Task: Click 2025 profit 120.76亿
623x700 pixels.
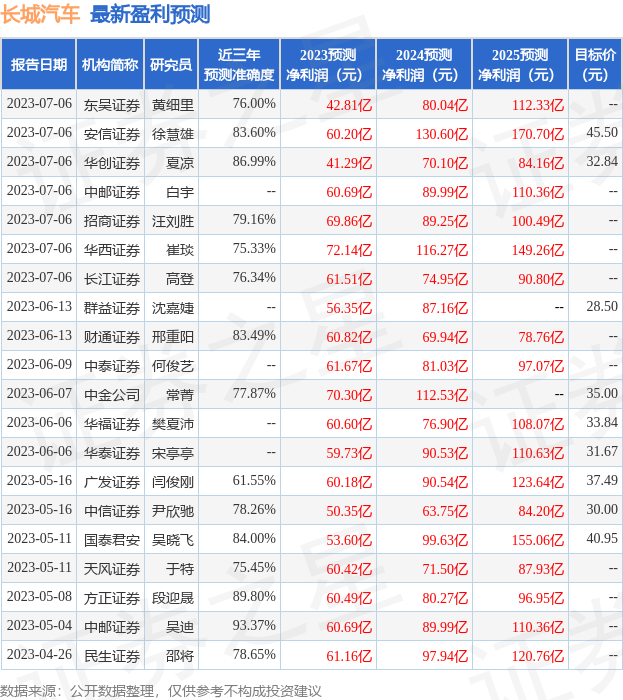Action: (x=538, y=656)
